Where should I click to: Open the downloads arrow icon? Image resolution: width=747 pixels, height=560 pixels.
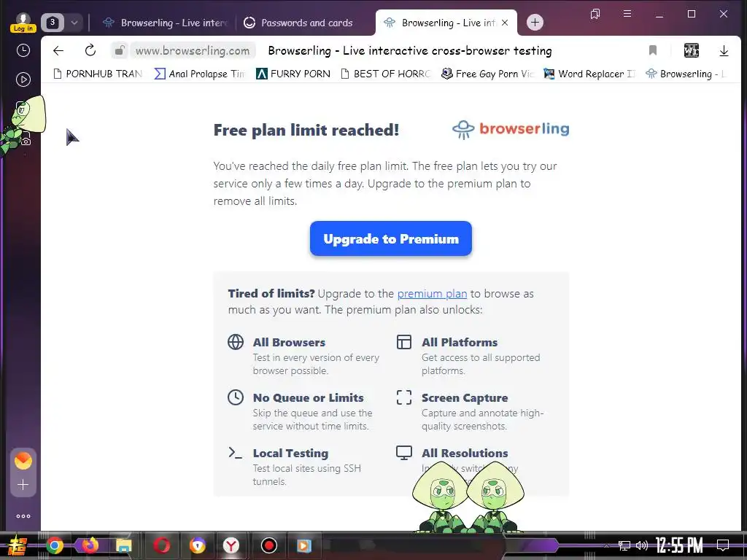click(x=724, y=50)
